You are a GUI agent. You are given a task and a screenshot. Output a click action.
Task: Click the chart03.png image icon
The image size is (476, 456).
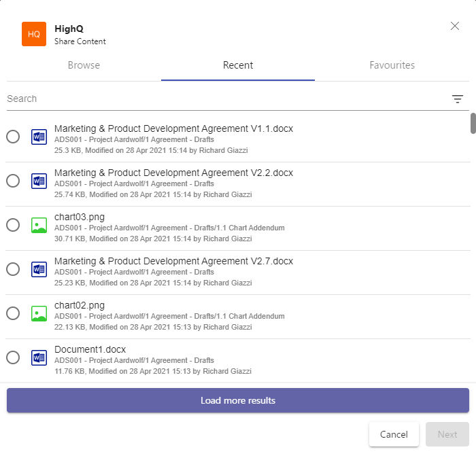tap(39, 225)
